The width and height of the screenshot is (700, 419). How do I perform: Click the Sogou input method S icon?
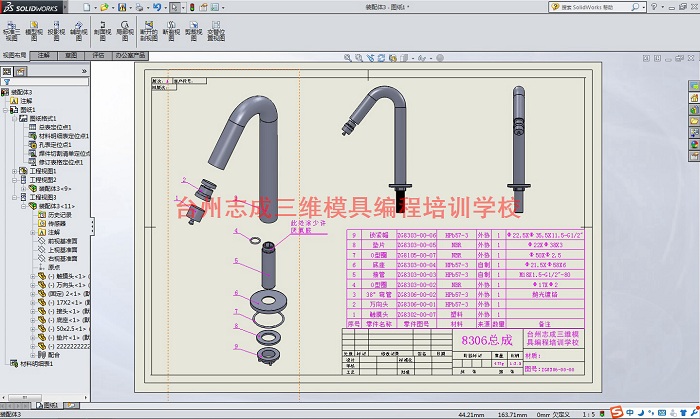[616, 411]
